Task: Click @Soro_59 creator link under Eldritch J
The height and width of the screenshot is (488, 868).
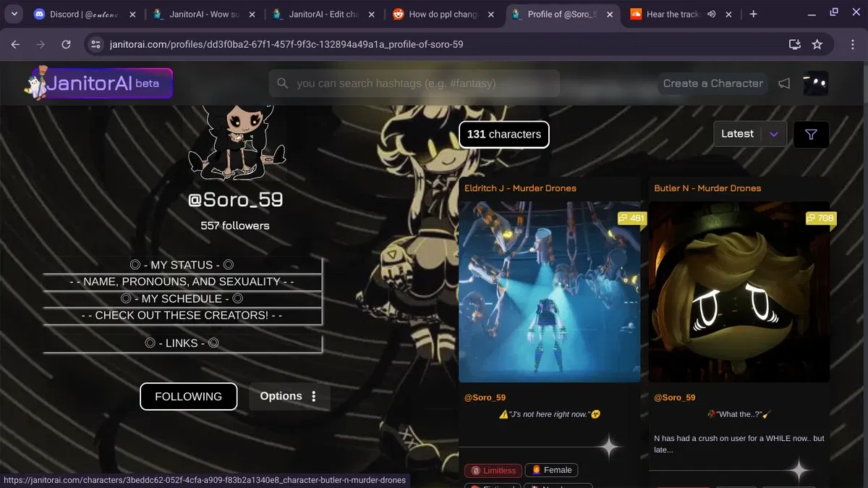Action: [485, 397]
